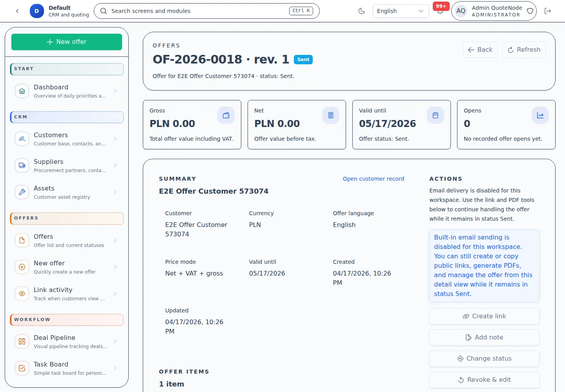Screen dimensions: 565x392
Task: Focus the Search screens and modules field
Action: [x=207, y=11]
